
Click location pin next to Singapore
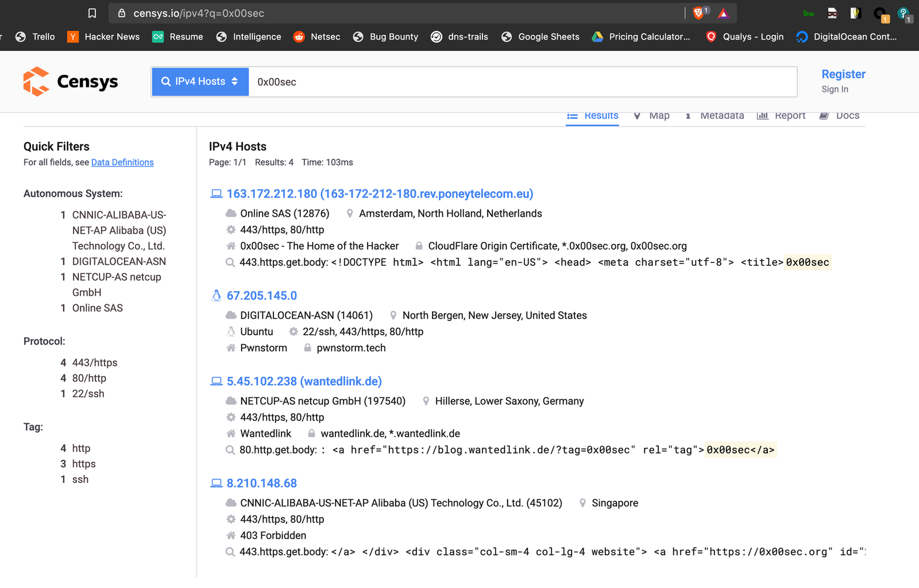[582, 503]
